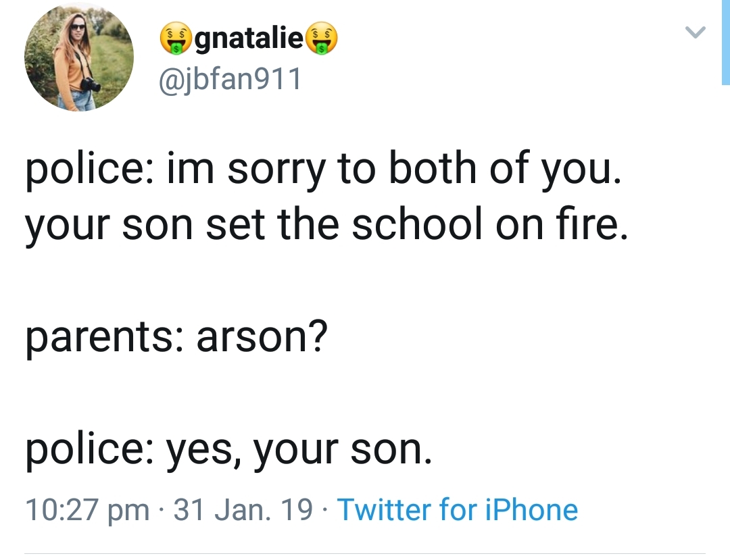Select the display name gnatalie

pos(247,39)
